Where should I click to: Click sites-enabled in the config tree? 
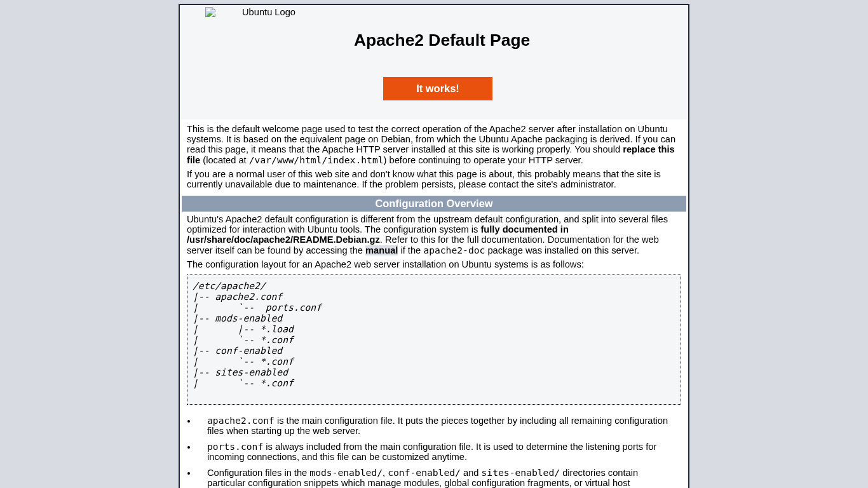pyautogui.click(x=252, y=372)
